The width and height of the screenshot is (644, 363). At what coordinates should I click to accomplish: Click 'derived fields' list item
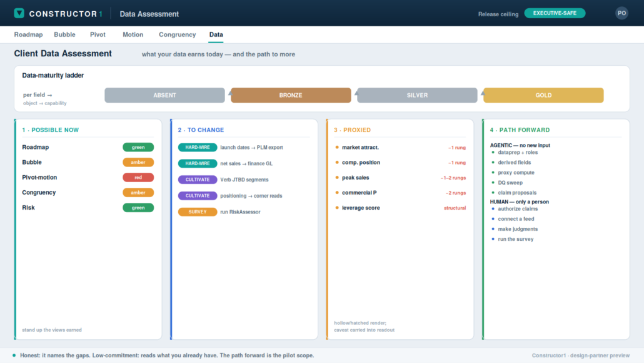tap(515, 162)
